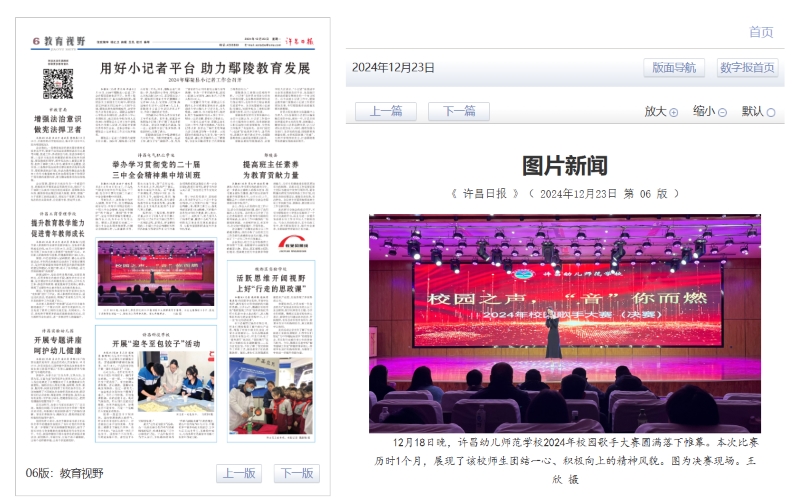Image resolution: width=800 pixels, height=503 pixels.
Task: Click the QR code on the newspaper page
Action: (x=58, y=83)
